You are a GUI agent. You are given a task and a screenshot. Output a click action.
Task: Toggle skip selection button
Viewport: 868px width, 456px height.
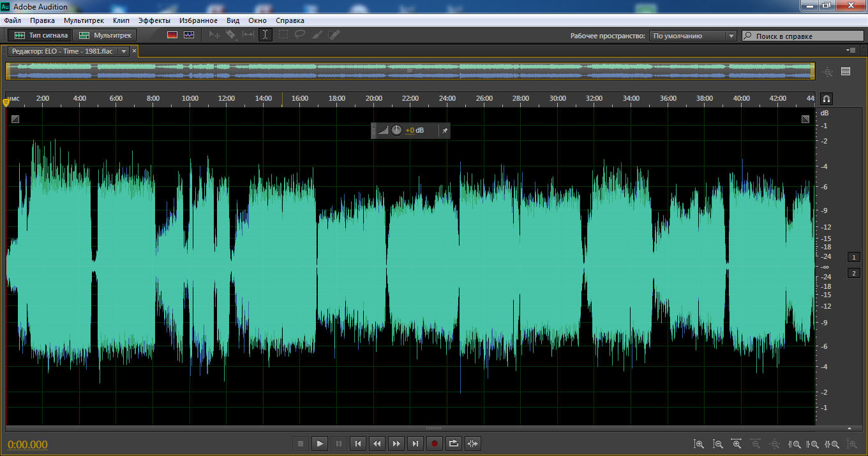(473, 443)
